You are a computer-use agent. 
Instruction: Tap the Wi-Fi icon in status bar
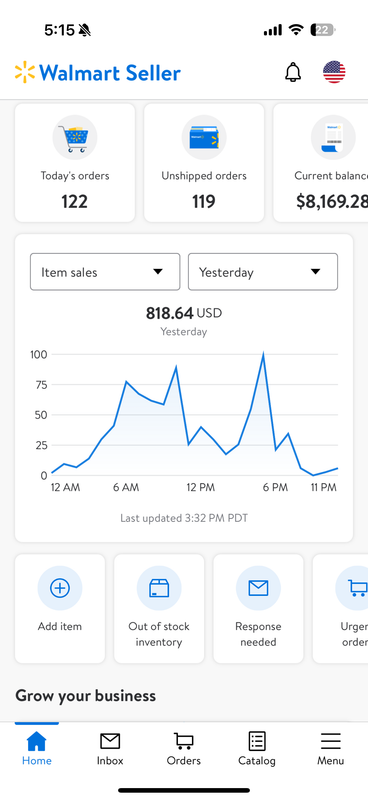click(x=296, y=30)
